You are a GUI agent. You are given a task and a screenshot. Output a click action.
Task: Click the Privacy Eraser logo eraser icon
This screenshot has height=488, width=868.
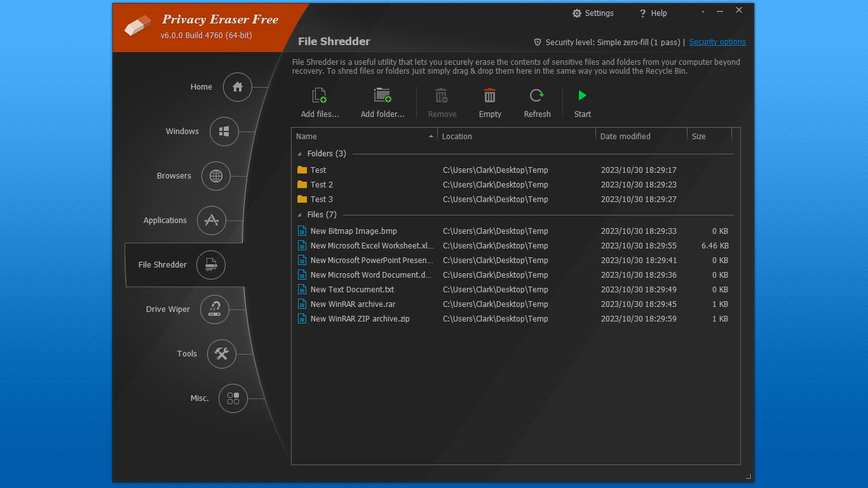tap(138, 25)
